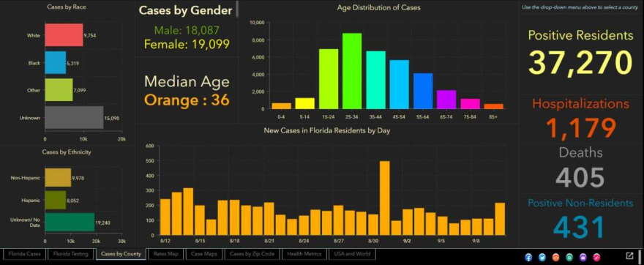Click the 'Cases by Gender' heading
Image resolution: width=644 pixels, height=265 pixels.
tap(186, 10)
